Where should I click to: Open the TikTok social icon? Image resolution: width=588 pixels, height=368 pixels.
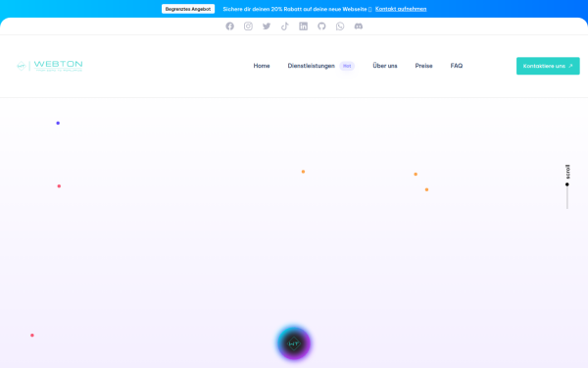pyautogui.click(x=284, y=26)
